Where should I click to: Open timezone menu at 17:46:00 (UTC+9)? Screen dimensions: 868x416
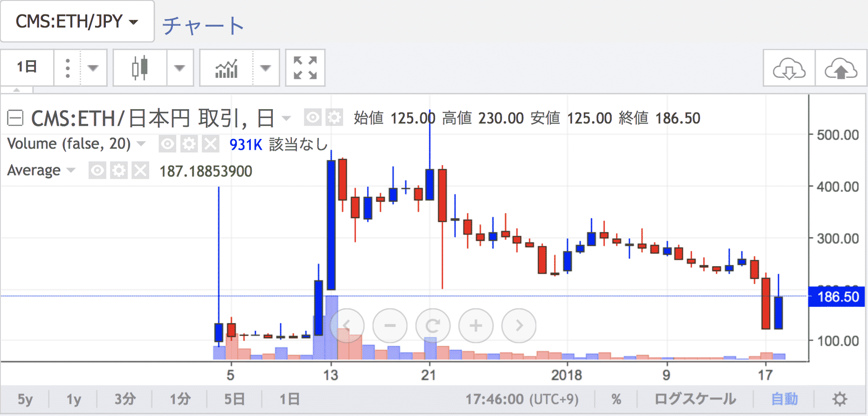click(x=522, y=400)
